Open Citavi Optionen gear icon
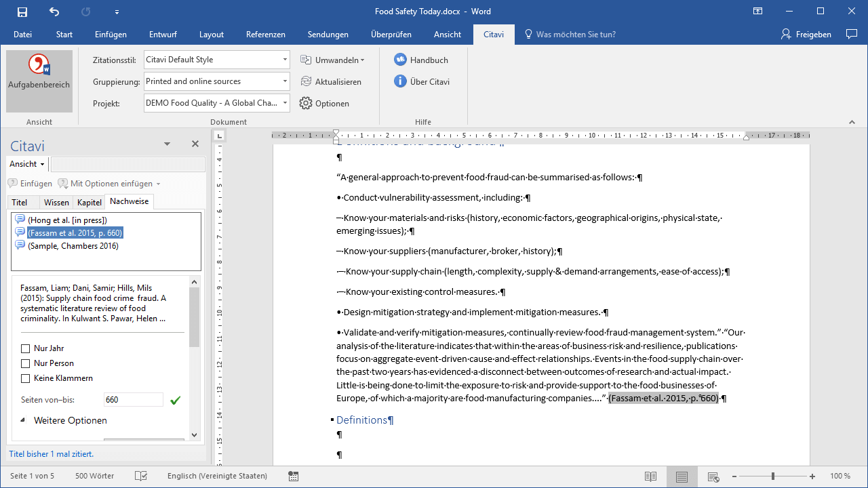 click(x=306, y=104)
